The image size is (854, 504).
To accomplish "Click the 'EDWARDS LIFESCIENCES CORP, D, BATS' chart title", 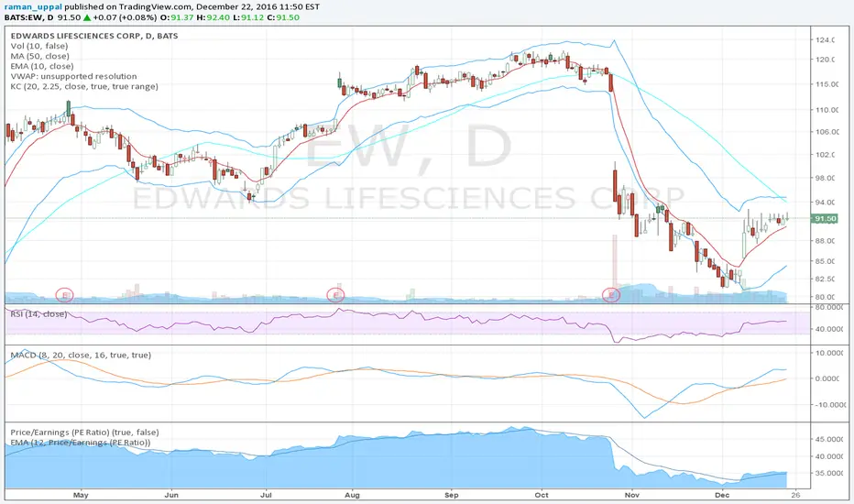I will point(94,36).
